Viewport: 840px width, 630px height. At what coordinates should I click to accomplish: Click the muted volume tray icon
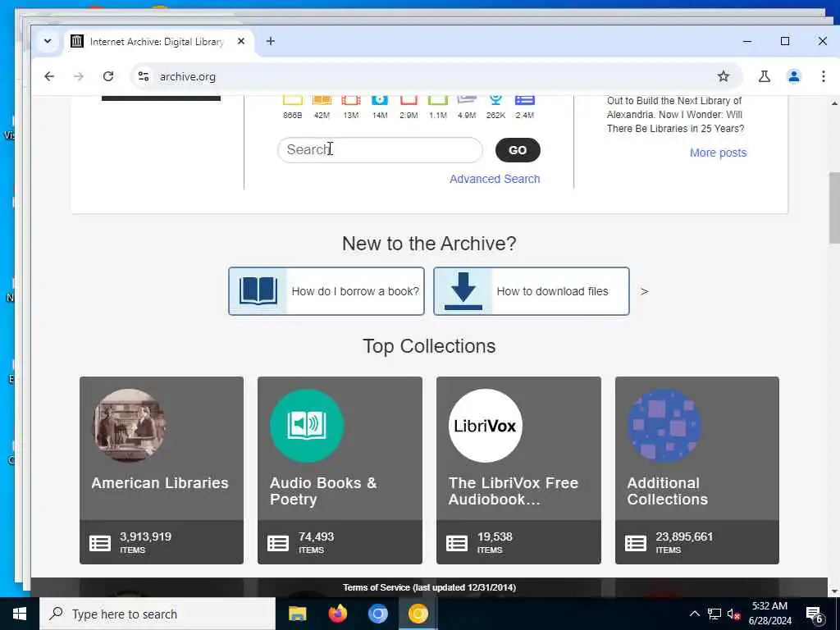pos(733,614)
